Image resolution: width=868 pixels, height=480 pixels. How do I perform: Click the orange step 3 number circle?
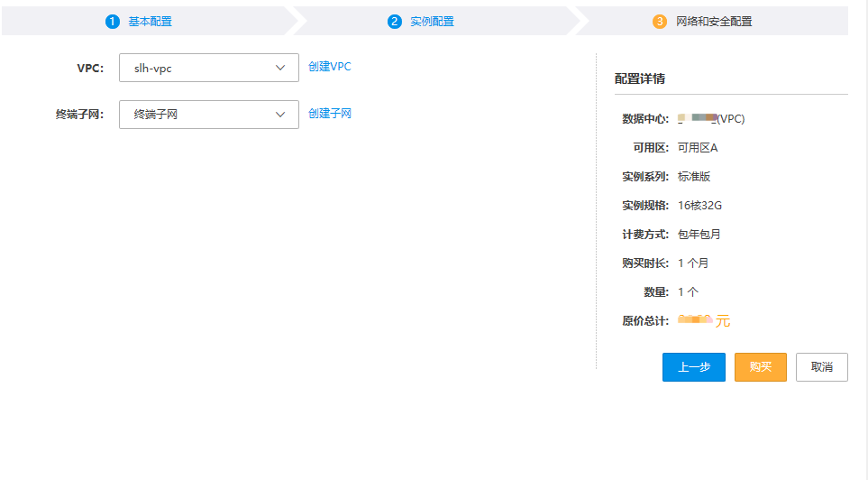[x=660, y=22]
